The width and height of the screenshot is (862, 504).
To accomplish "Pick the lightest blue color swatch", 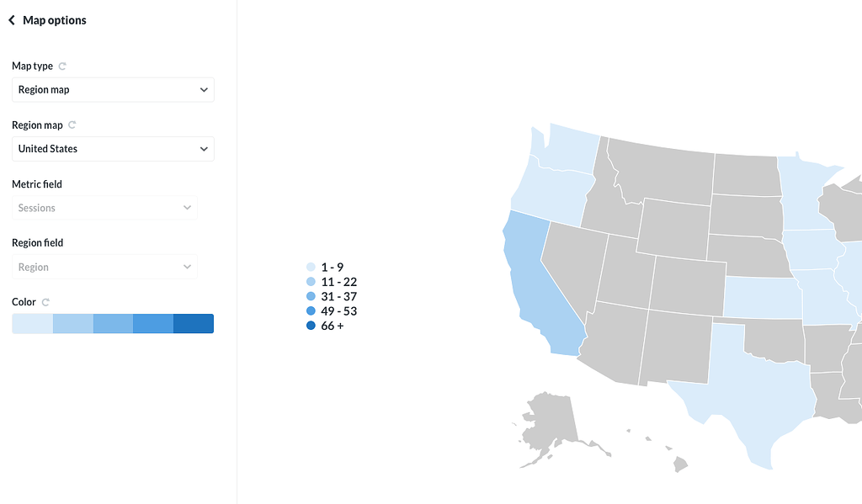I will [x=32, y=324].
